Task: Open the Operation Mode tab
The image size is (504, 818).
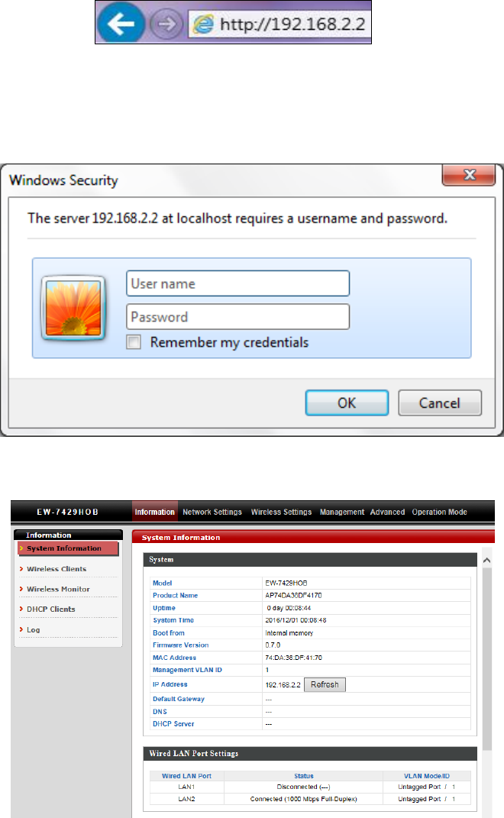Action: point(439,512)
